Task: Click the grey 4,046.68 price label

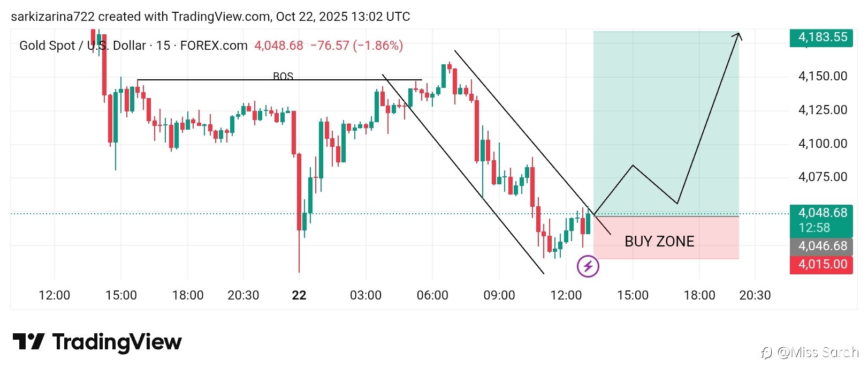Action: click(822, 246)
